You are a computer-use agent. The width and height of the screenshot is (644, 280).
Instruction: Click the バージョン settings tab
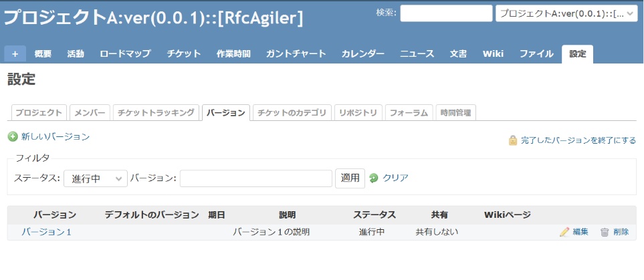226,113
